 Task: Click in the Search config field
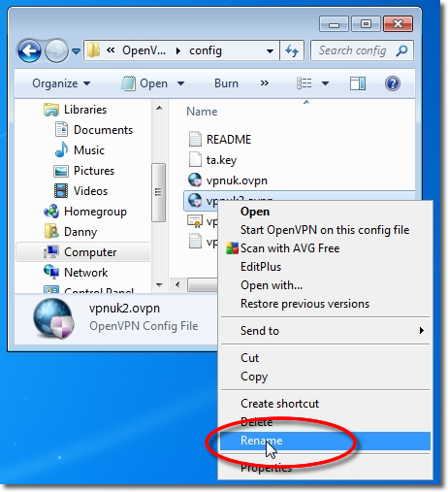pyautogui.click(x=352, y=50)
